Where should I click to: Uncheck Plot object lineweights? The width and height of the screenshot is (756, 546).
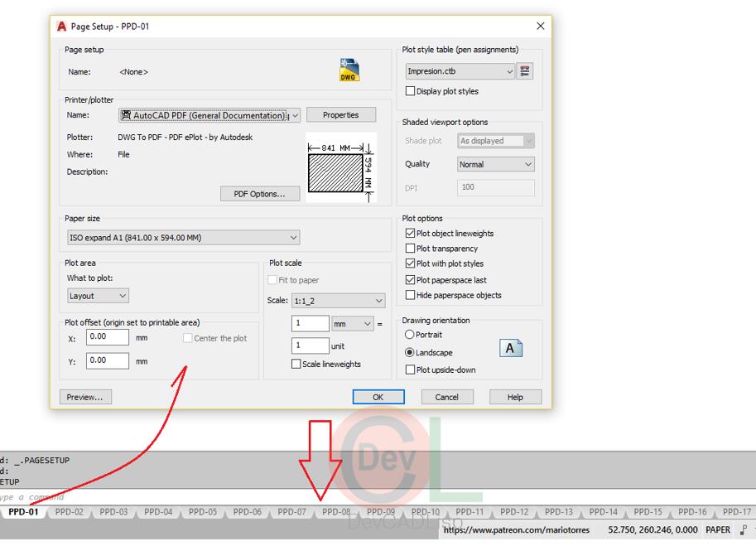[x=409, y=233]
